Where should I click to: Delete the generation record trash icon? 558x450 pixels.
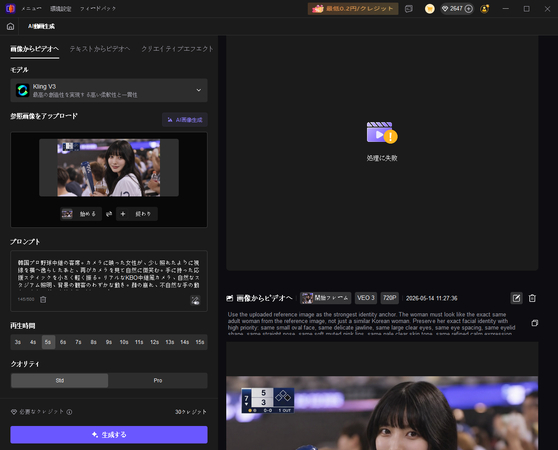pos(532,298)
